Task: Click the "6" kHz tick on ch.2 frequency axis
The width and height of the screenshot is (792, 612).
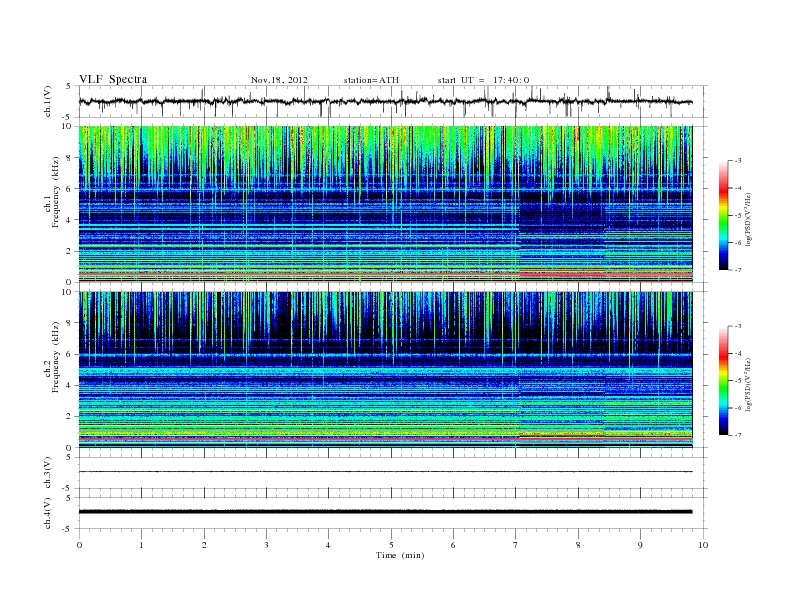Action: pos(70,354)
